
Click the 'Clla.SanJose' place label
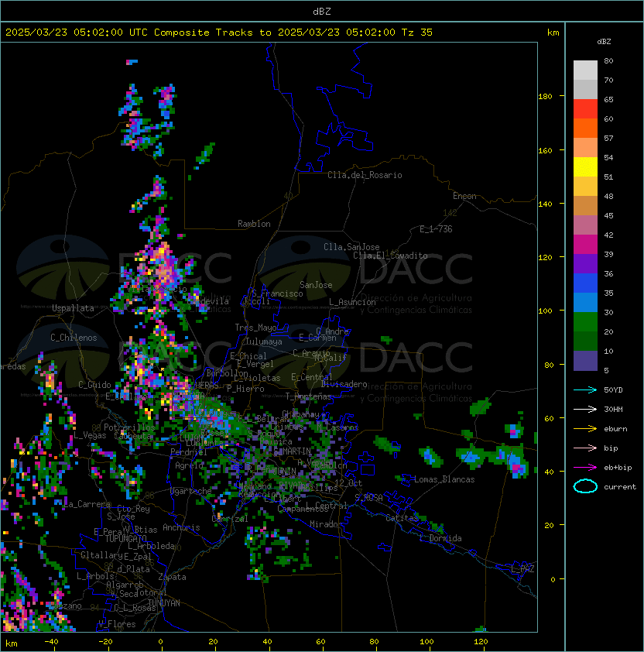[x=351, y=247]
